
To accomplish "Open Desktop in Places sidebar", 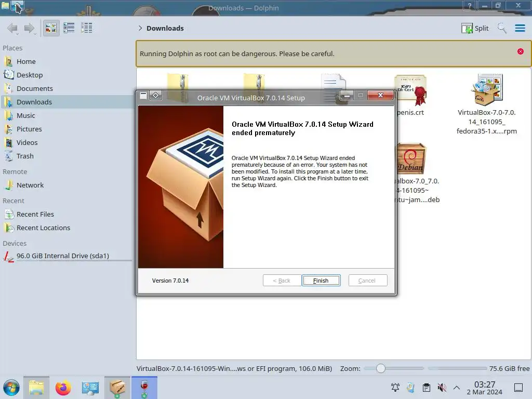I will (x=66, y=75).
